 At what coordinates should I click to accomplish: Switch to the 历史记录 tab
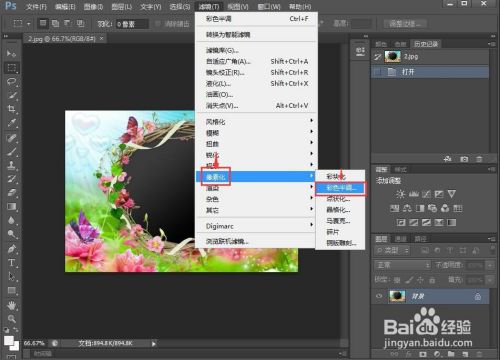(x=426, y=44)
